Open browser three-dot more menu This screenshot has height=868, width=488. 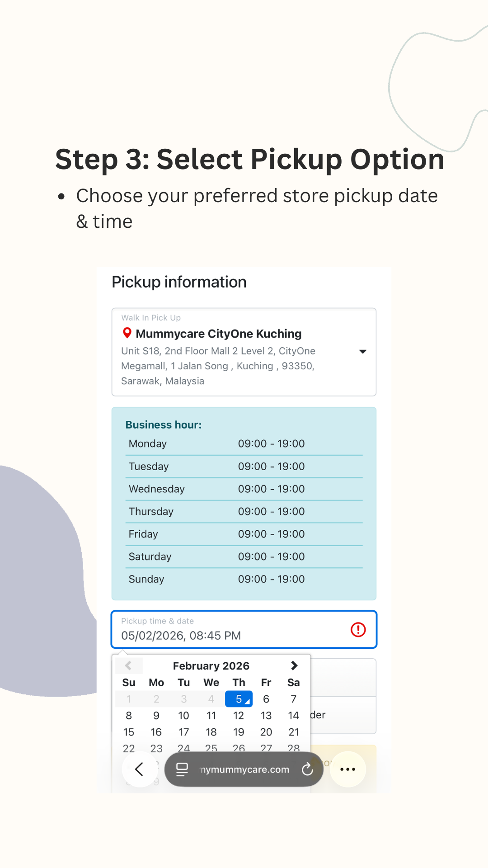pos(347,769)
